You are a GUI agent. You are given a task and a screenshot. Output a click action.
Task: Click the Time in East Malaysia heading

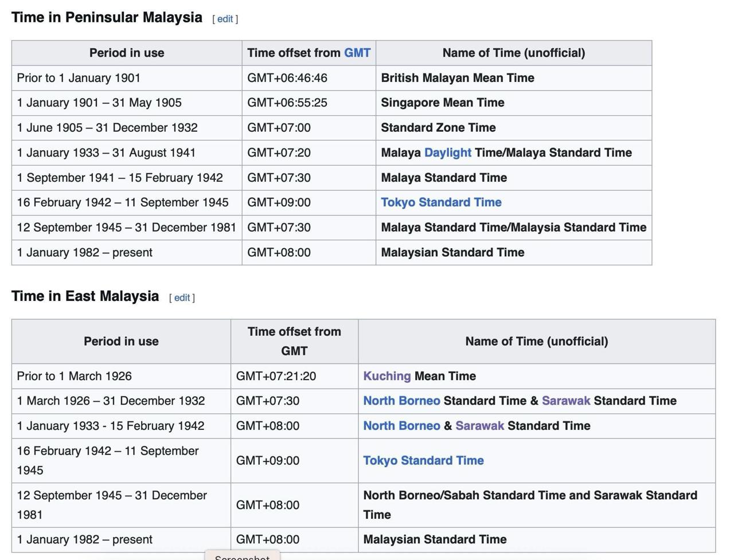(85, 296)
